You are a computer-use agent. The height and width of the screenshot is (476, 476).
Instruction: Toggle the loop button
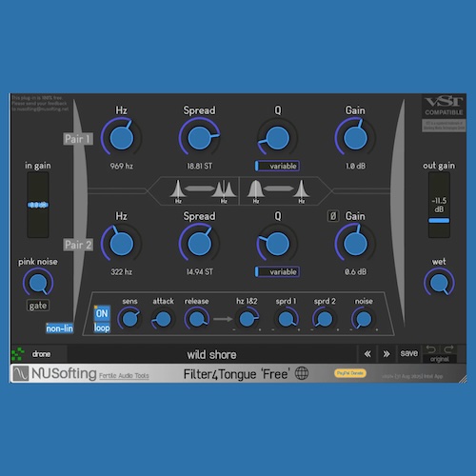[x=102, y=327]
